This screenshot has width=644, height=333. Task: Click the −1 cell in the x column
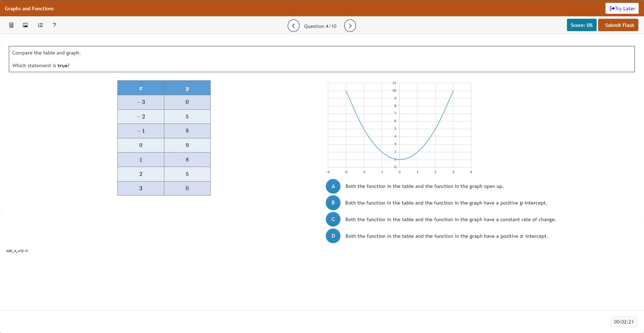(x=141, y=131)
